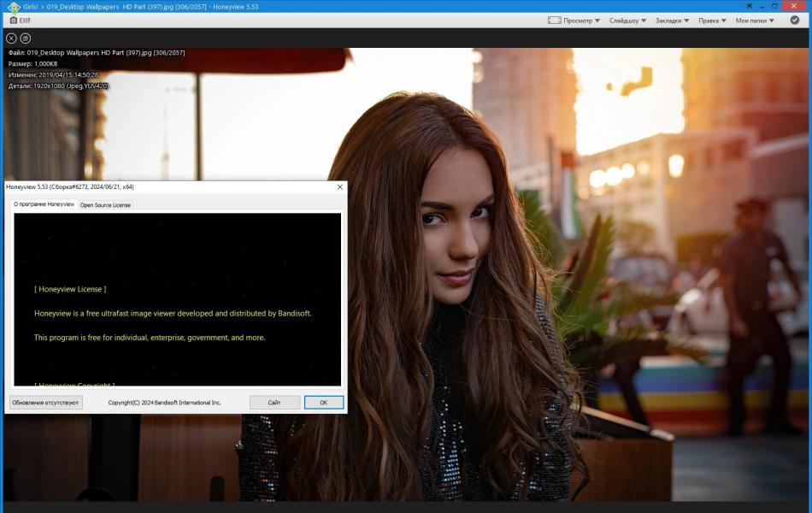
Task: Expand the Закладки menu
Action: pos(672,21)
